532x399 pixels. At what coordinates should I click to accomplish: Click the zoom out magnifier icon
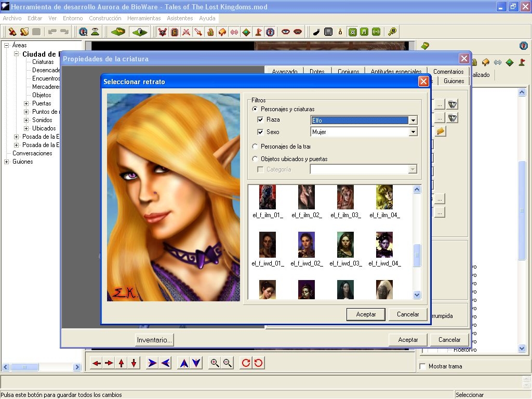pyautogui.click(x=228, y=363)
